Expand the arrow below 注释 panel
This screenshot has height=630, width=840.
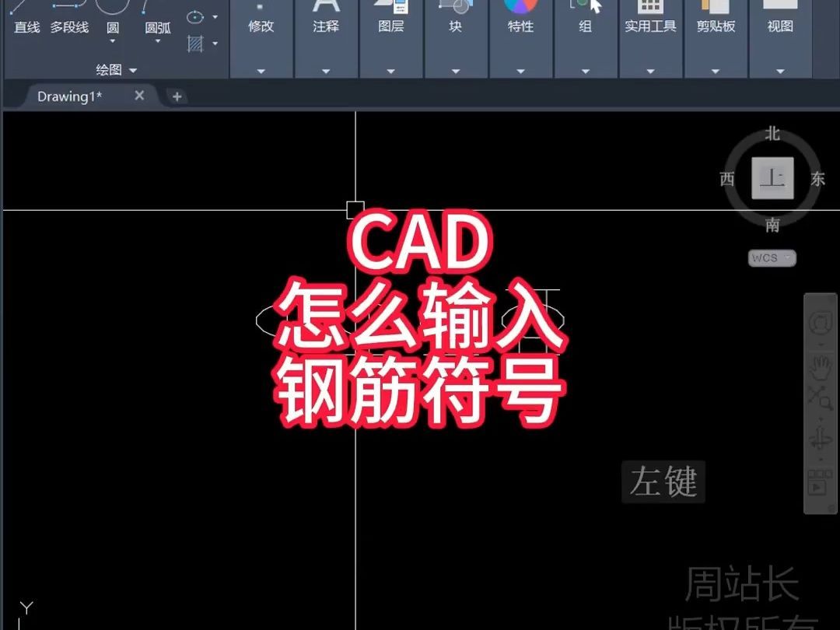click(326, 72)
